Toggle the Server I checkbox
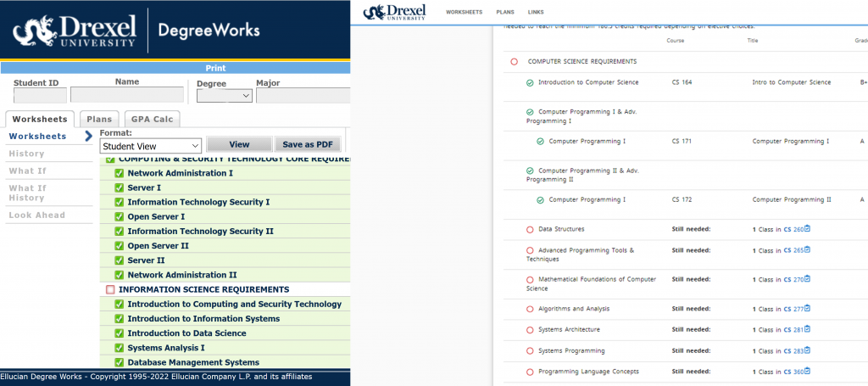 (119, 187)
